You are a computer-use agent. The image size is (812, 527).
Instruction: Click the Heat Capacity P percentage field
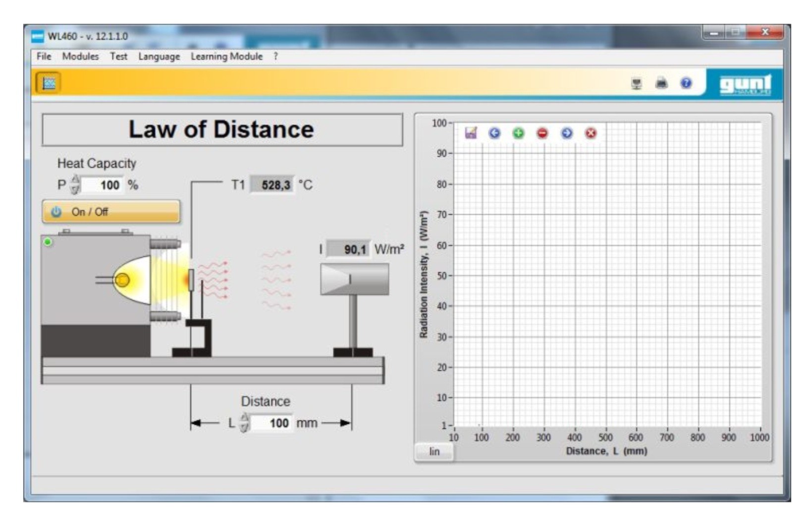[x=103, y=185]
